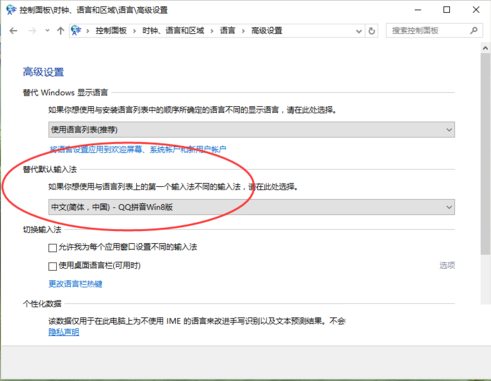Click the 高级设置 page heading

pos(43,72)
